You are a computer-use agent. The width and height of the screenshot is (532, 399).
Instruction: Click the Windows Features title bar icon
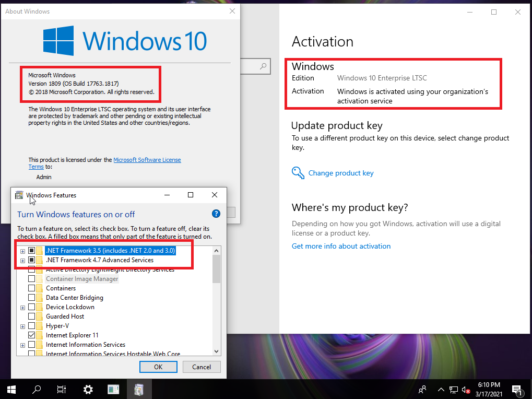click(19, 195)
